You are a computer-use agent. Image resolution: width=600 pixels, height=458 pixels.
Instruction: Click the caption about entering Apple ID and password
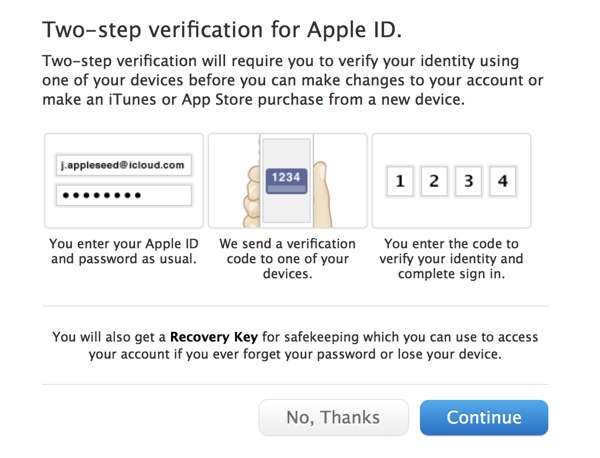click(x=125, y=251)
